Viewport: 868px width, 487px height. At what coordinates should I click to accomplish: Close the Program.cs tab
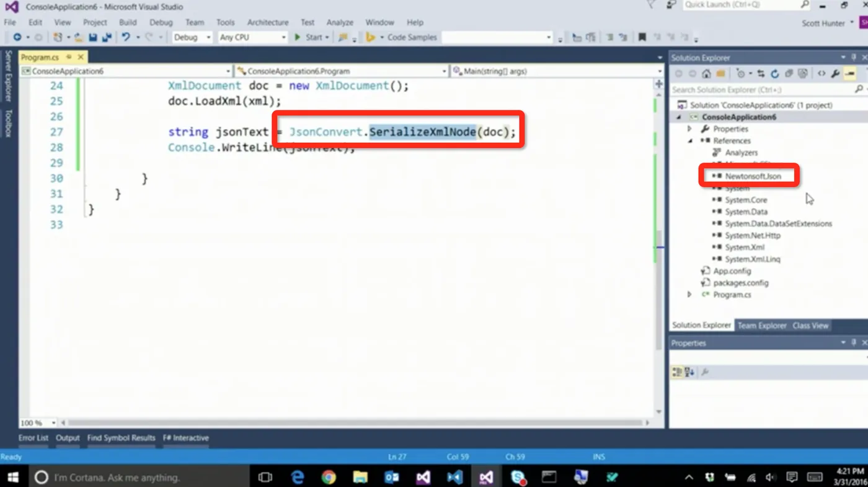pos(81,57)
